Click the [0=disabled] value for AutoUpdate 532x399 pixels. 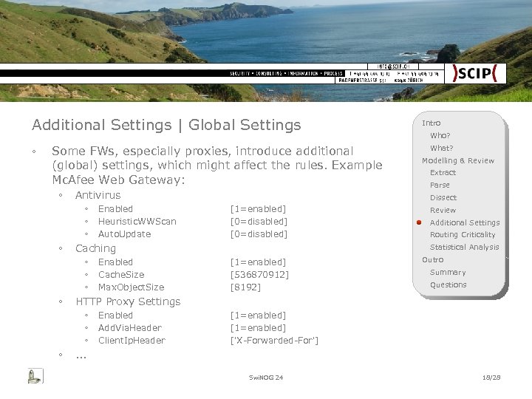pos(259,234)
